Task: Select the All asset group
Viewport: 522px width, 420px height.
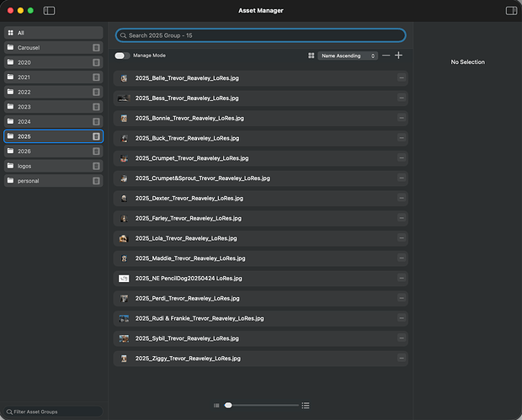Action: (x=54, y=33)
